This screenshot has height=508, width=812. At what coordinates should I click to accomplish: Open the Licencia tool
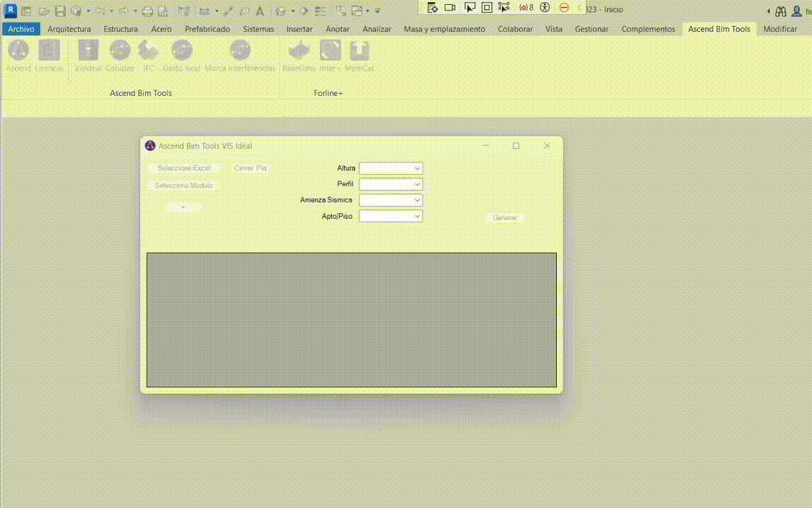tap(49, 56)
